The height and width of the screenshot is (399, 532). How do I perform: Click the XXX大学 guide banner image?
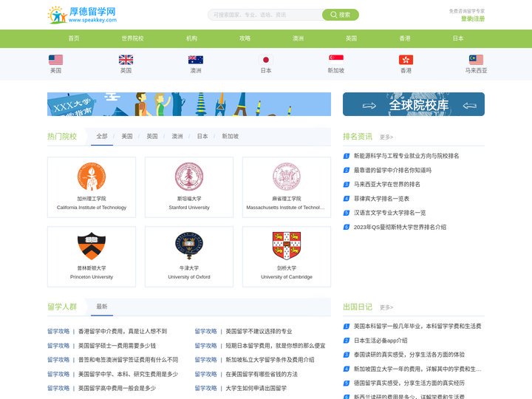tap(189, 104)
